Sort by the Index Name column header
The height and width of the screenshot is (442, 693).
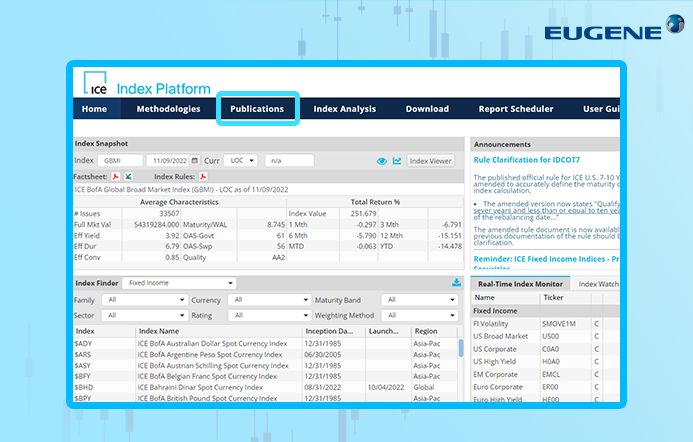pos(219,331)
